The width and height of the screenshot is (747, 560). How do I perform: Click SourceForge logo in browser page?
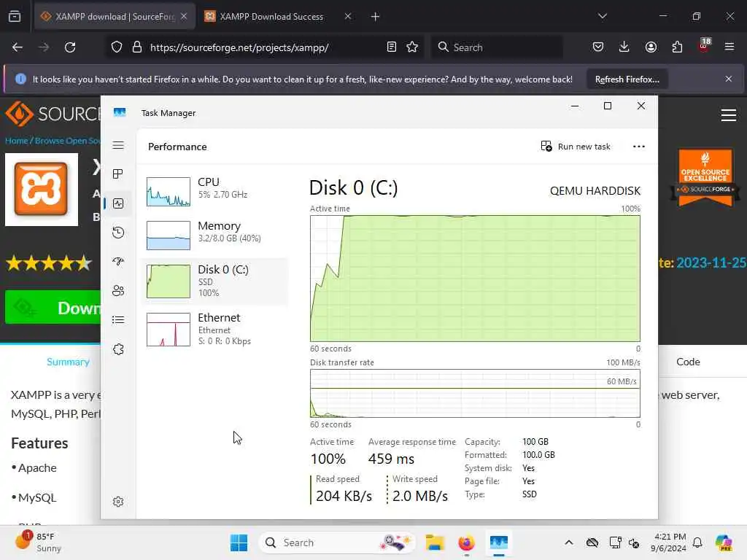[x=53, y=113]
